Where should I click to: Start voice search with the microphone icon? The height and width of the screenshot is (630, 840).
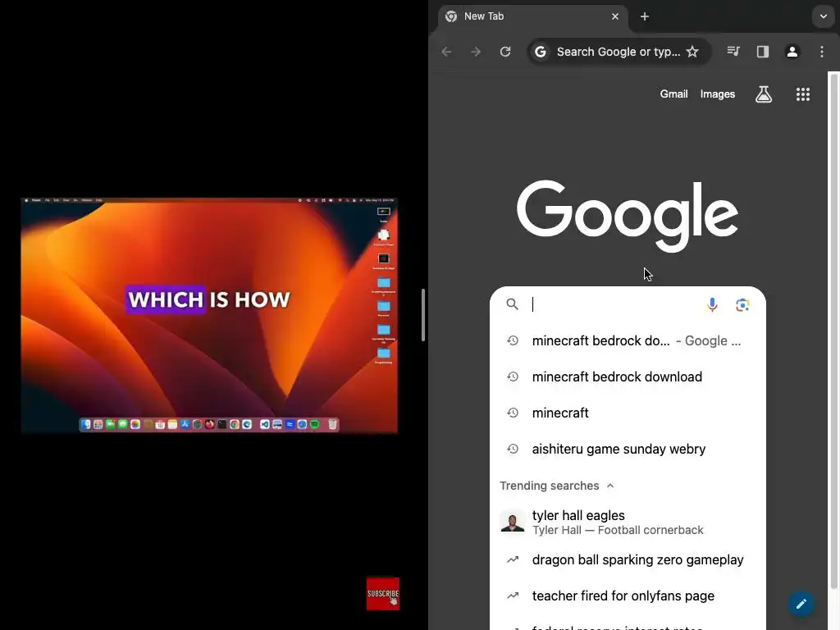pos(712,305)
